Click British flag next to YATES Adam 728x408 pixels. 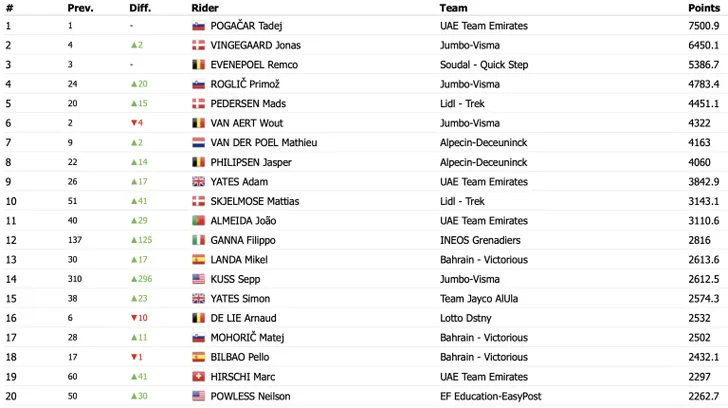[198, 182]
